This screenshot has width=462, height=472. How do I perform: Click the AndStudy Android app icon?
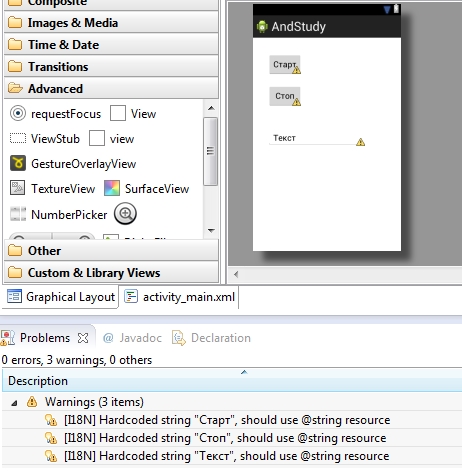pos(262,27)
